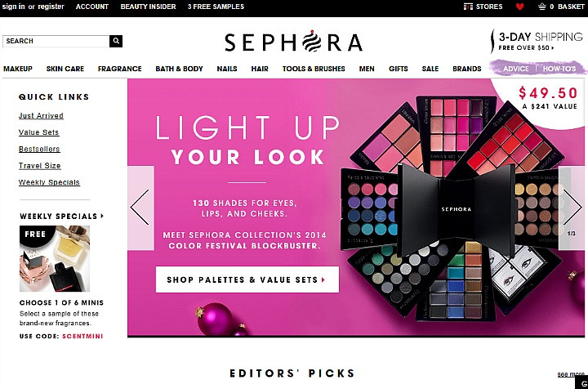This screenshot has height=389, width=588.
Task: Open the free fragrance minis thumbnail
Action: click(55, 258)
